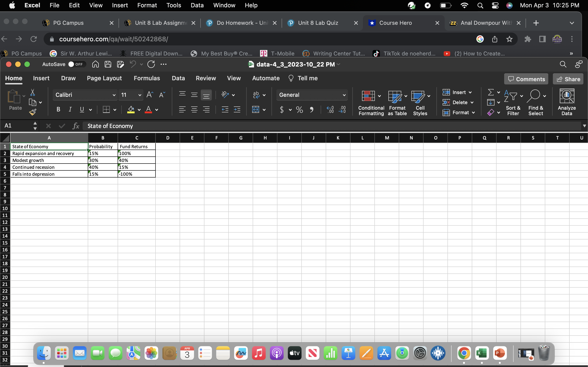
Task: Open Sort & Filter options
Action: [x=513, y=102]
